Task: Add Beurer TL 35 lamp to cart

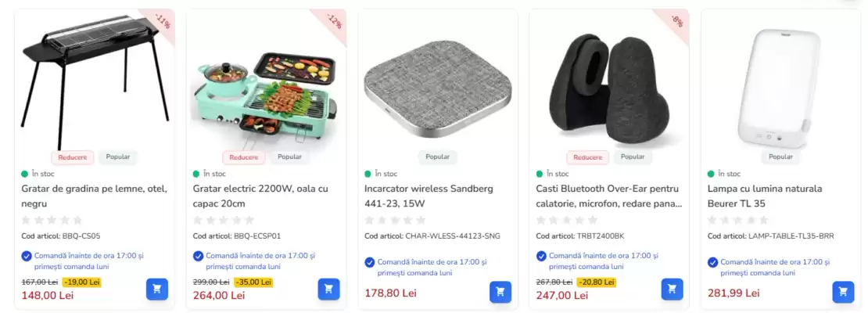Action: [843, 292]
